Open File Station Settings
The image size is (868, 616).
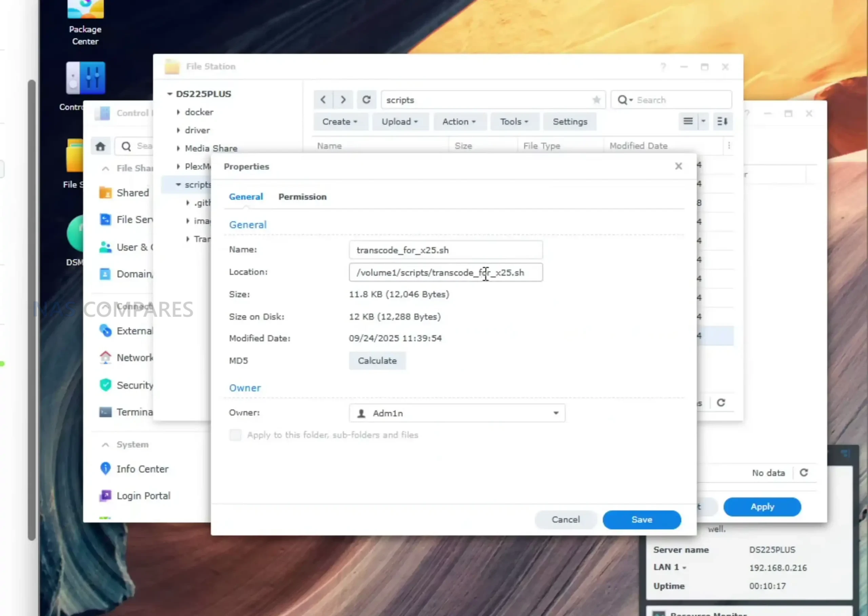pyautogui.click(x=570, y=121)
